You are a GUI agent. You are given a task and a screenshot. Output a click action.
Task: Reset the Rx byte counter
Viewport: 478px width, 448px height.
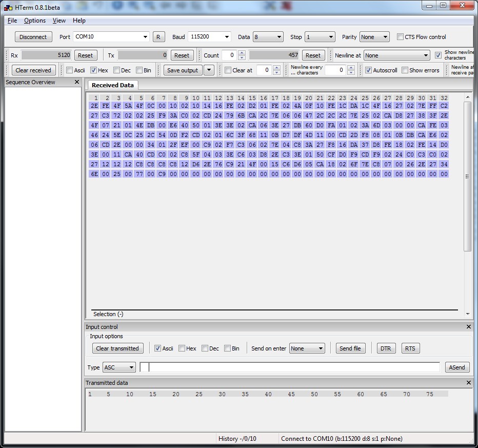click(x=85, y=55)
